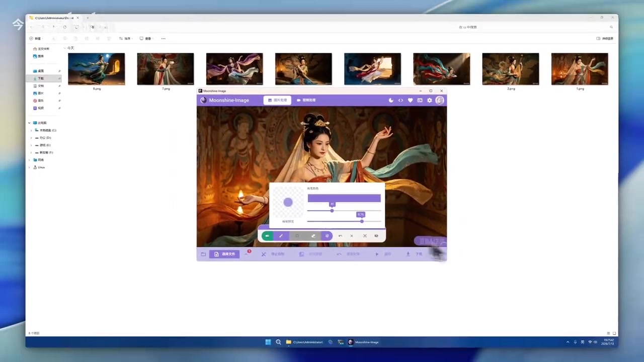Expand local disk (C:) in sidebar
This screenshot has height=362, width=644.
pyautogui.click(x=31, y=130)
